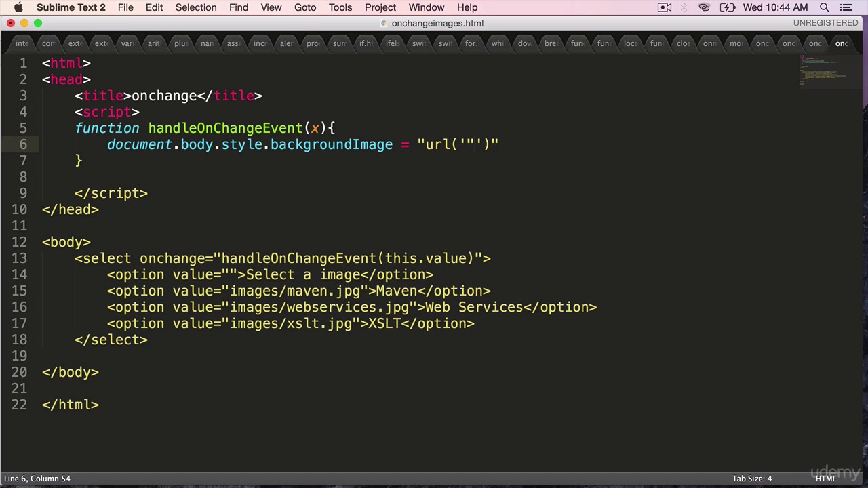This screenshot has height=488, width=868.
Task: Switch to the 'if.ht' file tab
Action: coord(366,43)
